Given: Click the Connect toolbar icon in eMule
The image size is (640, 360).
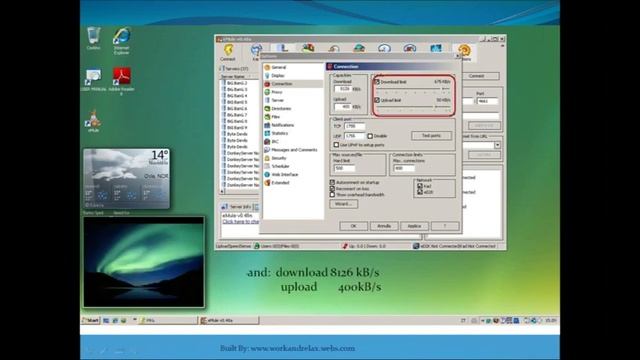Looking at the screenshot, I should point(228,52).
